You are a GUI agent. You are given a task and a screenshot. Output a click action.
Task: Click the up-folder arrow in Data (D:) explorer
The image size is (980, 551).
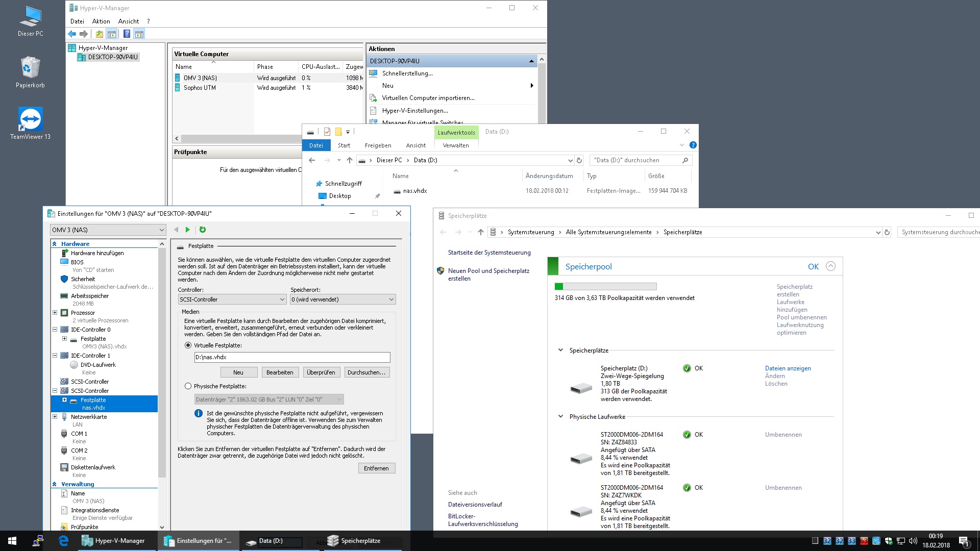[x=350, y=160]
